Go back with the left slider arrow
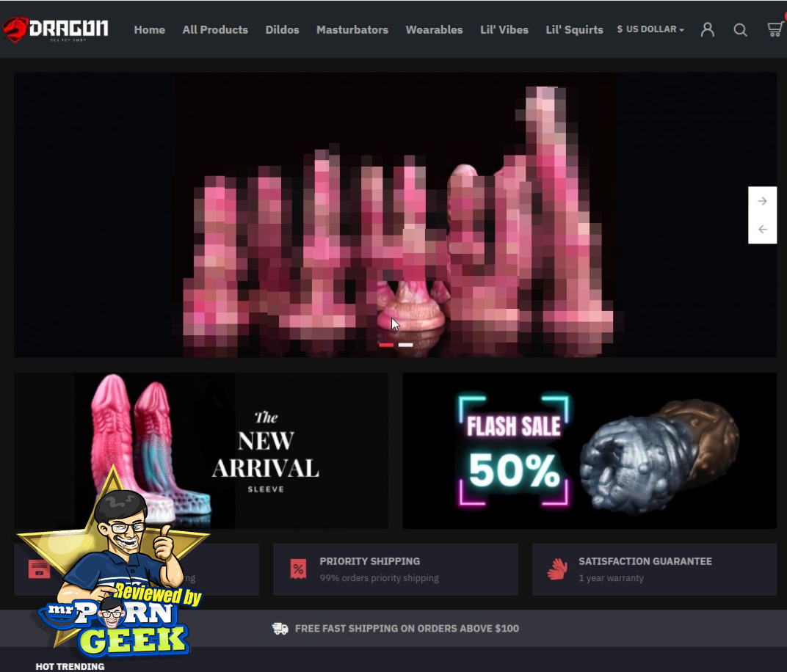Image resolution: width=787 pixels, height=672 pixels. [762, 229]
